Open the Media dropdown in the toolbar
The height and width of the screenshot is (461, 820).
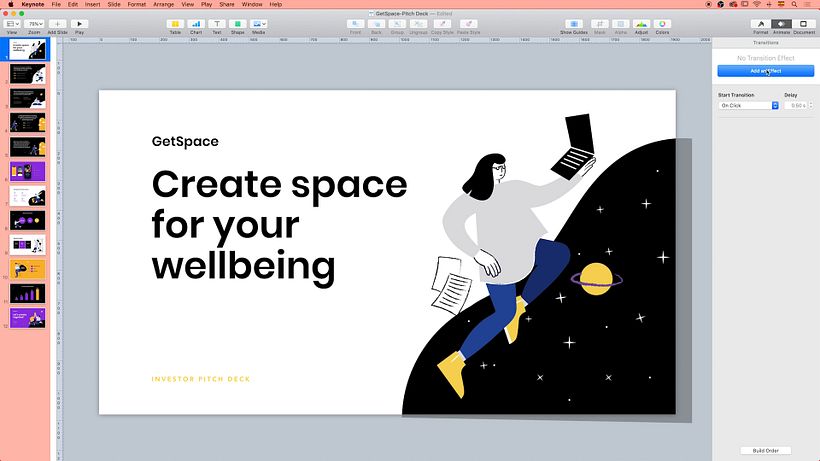259,23
